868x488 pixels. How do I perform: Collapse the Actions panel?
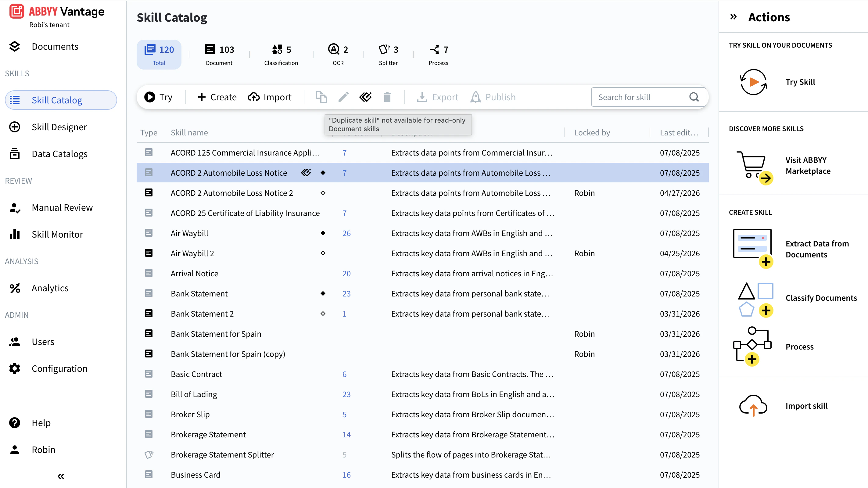(x=733, y=17)
